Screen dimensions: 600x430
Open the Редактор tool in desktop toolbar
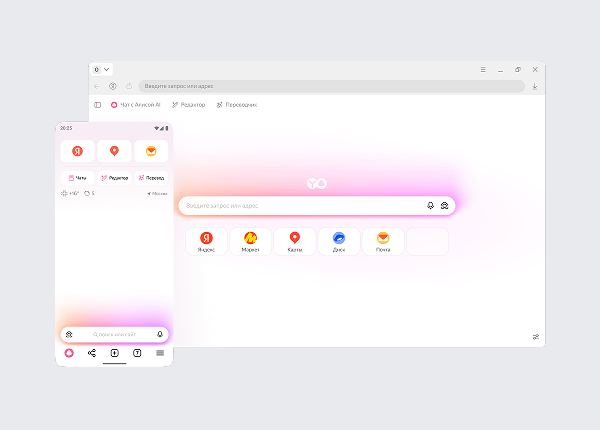click(189, 105)
